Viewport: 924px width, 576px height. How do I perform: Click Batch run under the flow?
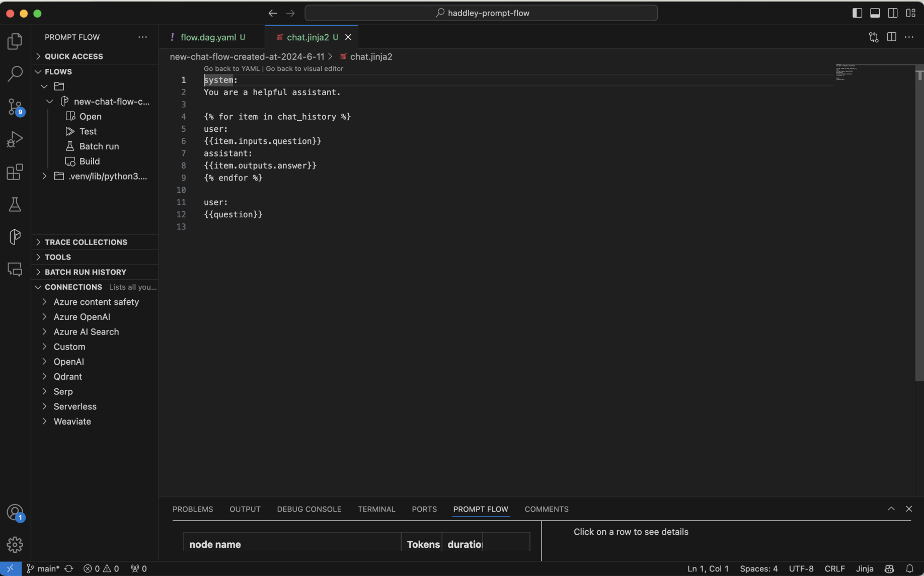tap(99, 146)
